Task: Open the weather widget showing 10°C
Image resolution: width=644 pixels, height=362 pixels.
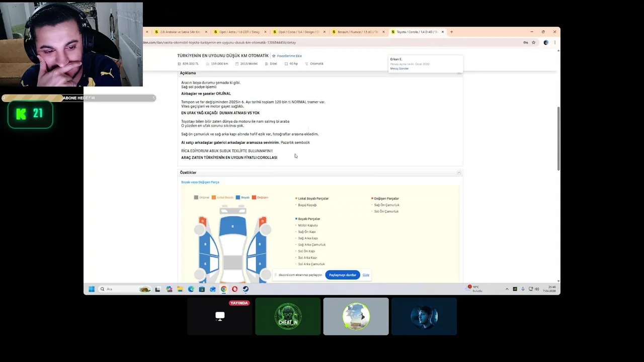Action: [474, 289]
